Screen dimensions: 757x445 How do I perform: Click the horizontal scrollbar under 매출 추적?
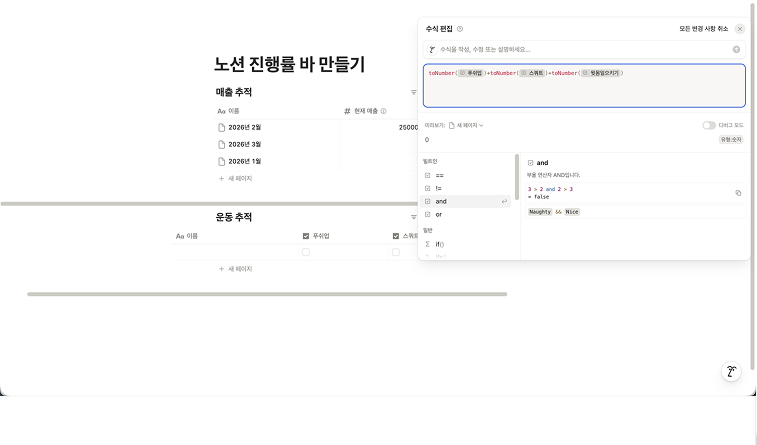click(x=209, y=204)
